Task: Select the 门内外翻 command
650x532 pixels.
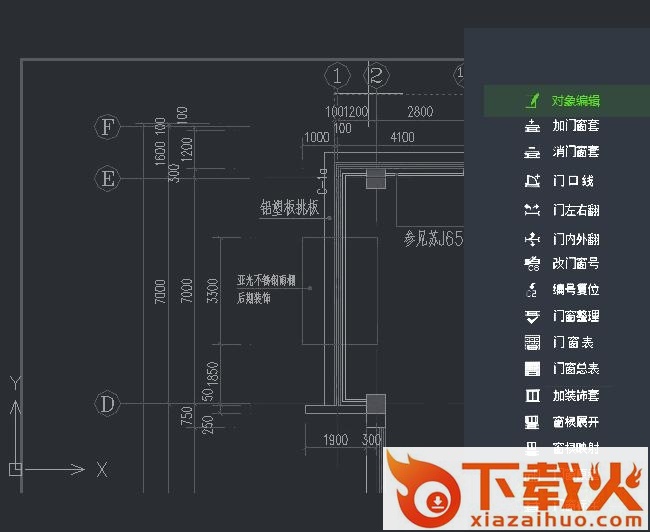Action: tap(575, 239)
